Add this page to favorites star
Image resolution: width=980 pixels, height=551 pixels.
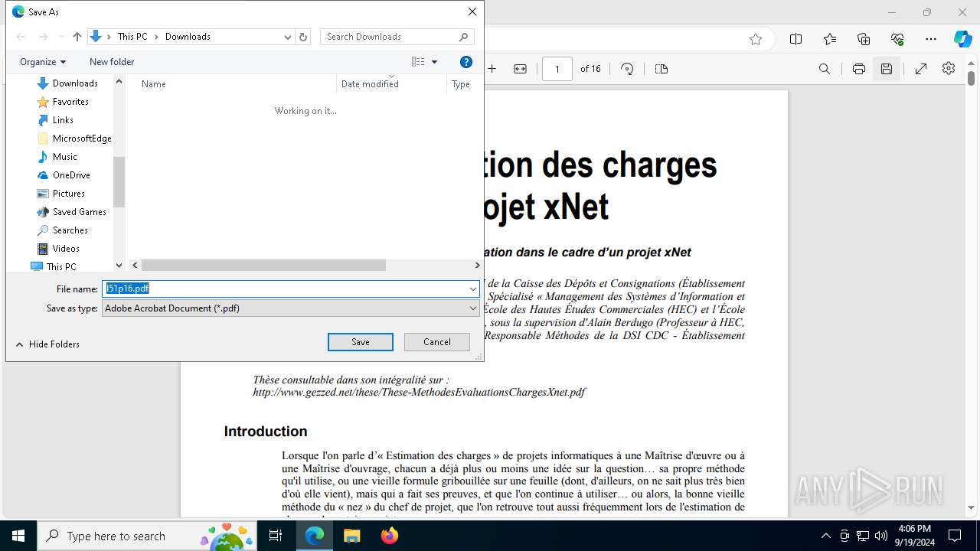tap(756, 40)
